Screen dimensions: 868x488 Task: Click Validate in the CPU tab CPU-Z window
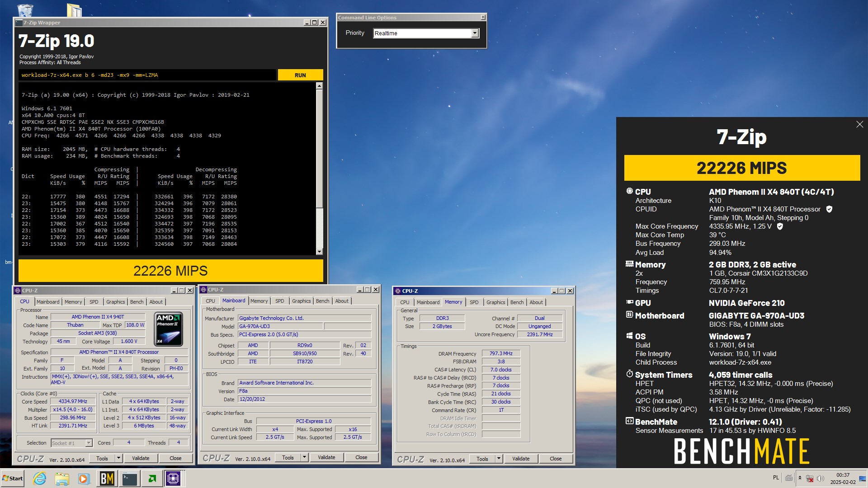(141, 458)
